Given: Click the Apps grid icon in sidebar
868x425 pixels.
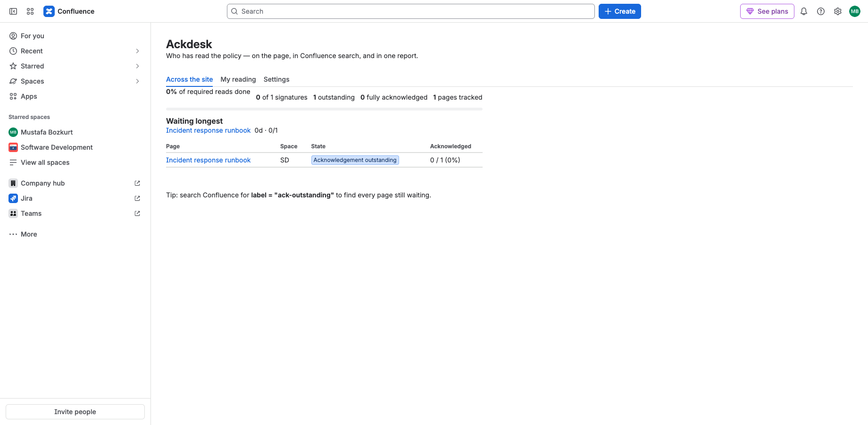Looking at the screenshot, I should pyautogui.click(x=13, y=96).
